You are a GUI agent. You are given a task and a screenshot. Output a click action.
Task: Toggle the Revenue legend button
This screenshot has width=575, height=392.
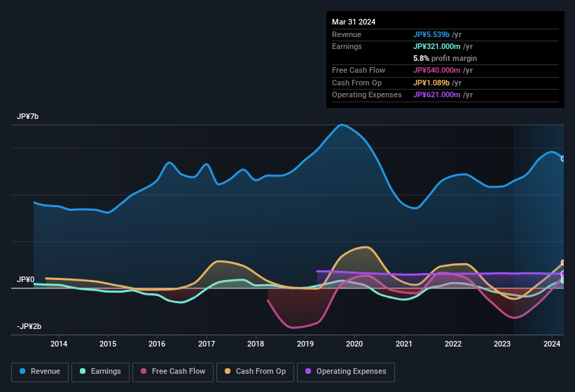click(x=40, y=372)
